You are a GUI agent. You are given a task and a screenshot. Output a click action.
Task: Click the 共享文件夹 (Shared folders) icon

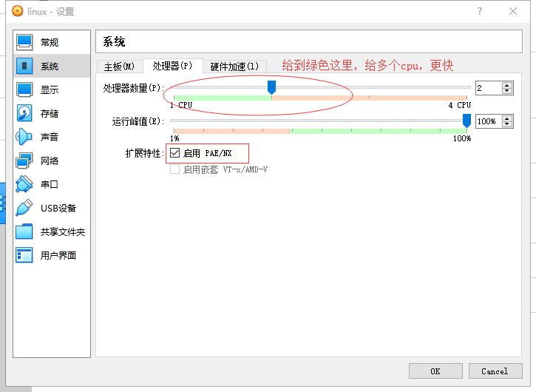(24, 232)
